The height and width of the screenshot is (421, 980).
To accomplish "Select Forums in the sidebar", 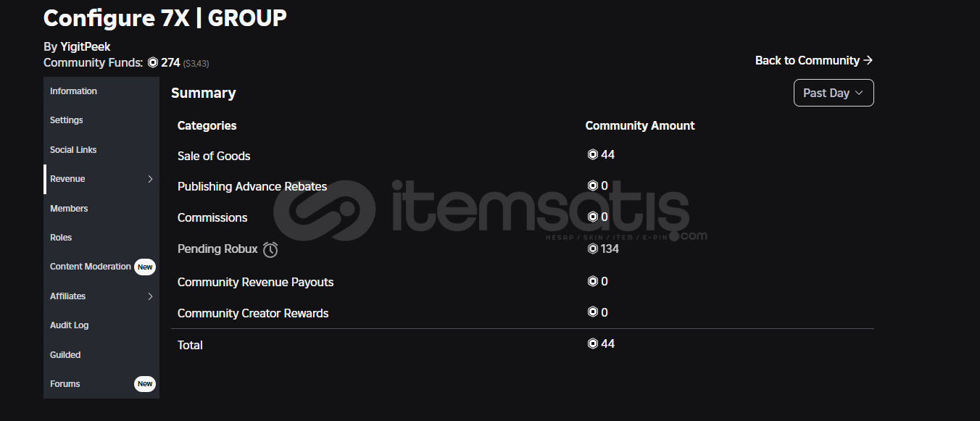I will 65,384.
